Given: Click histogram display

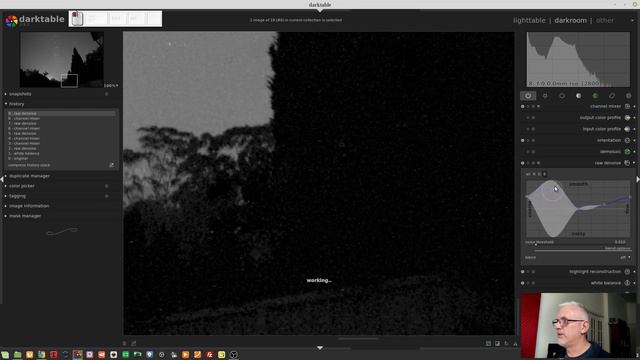Looking at the screenshot, I should pyautogui.click(x=578, y=60).
